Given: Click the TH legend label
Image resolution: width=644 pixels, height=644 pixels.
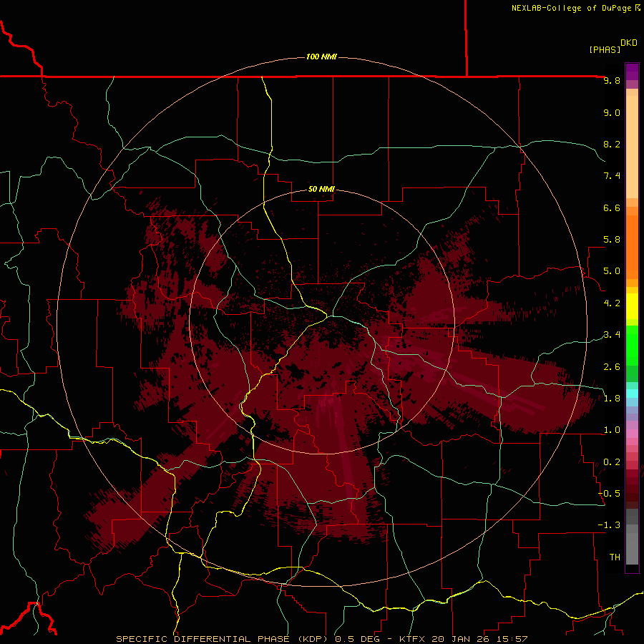Looking at the screenshot, I should pyautogui.click(x=615, y=557).
